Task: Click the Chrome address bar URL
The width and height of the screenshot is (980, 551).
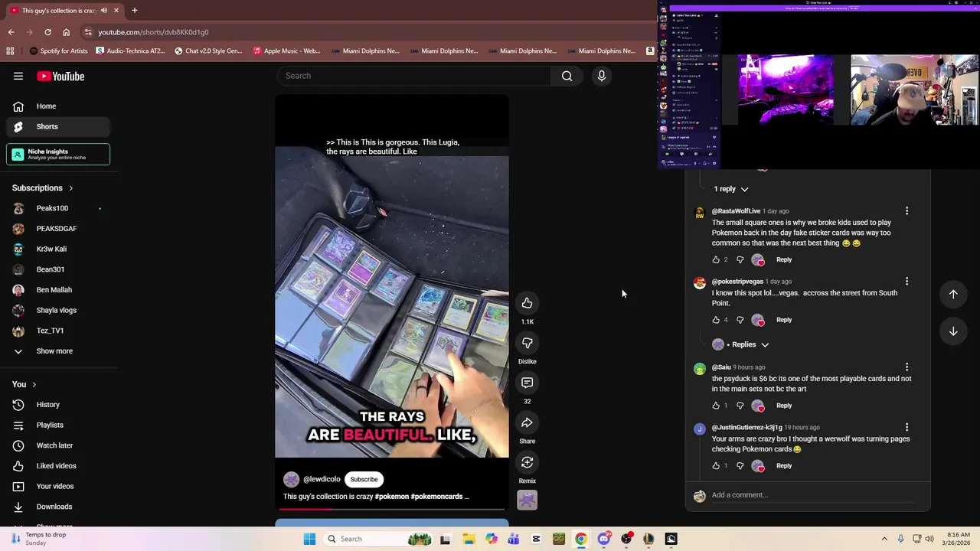Action: (x=153, y=32)
